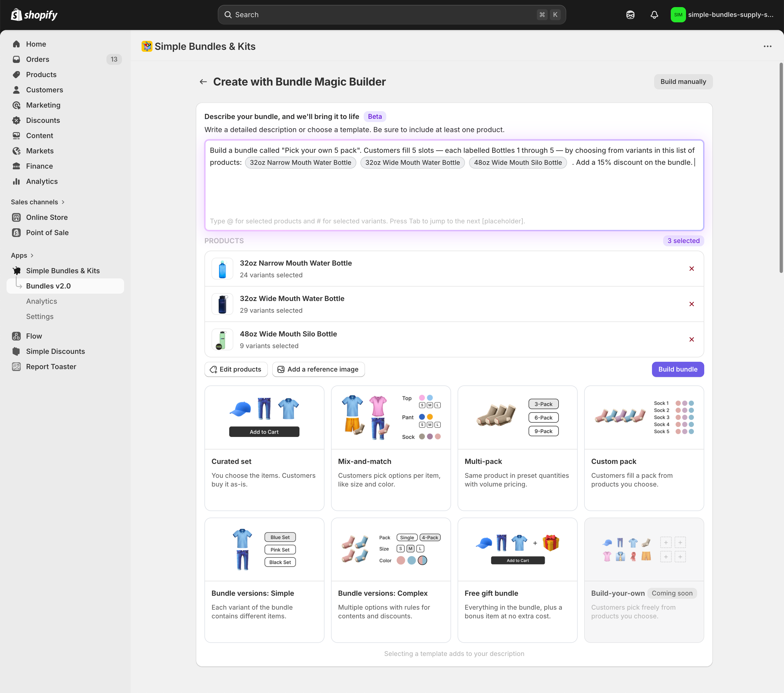
Task: Open Discounts from the sidebar
Action: tap(43, 120)
